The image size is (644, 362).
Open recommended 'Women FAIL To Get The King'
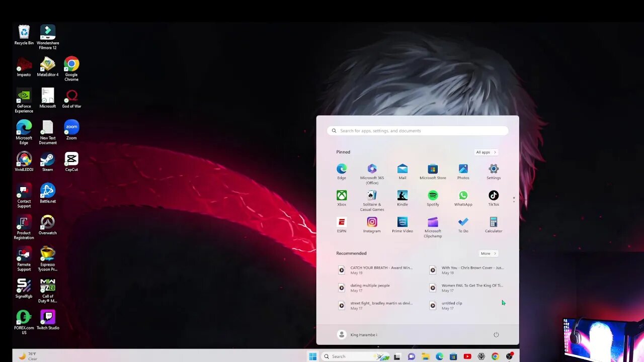pyautogui.click(x=467, y=288)
